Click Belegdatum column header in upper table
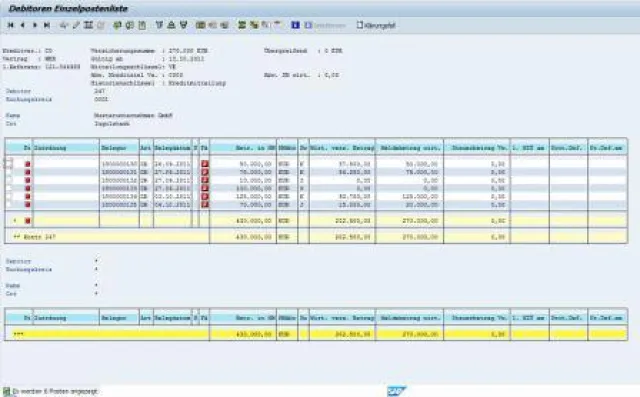This screenshot has height=397, width=640. coord(172,148)
